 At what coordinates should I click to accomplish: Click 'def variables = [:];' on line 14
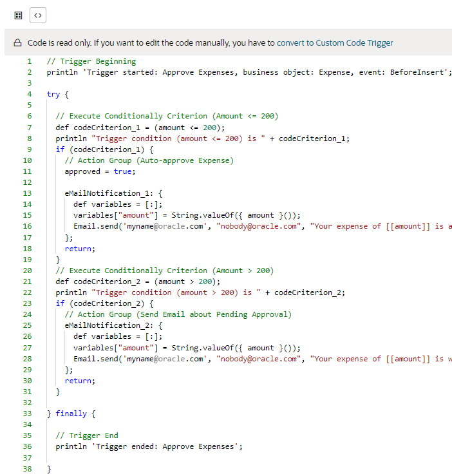point(118,204)
